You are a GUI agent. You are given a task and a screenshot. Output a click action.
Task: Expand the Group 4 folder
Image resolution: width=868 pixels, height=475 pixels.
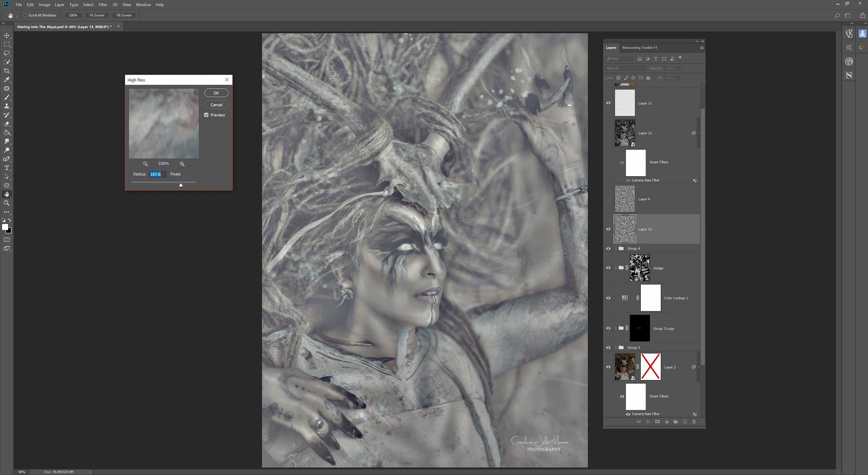point(616,248)
